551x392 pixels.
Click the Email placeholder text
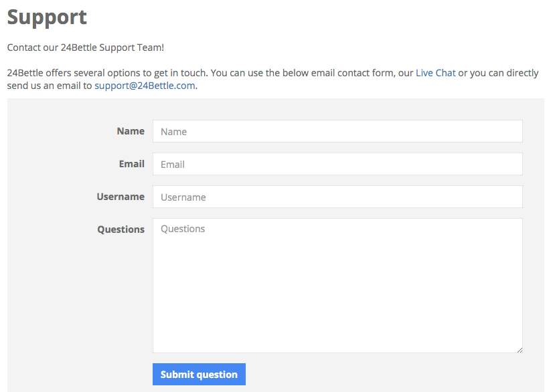(x=173, y=165)
